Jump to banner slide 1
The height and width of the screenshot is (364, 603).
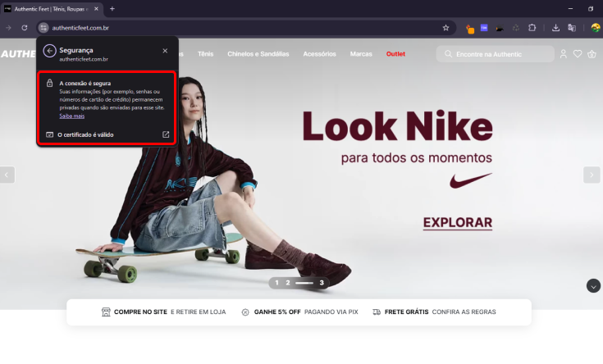click(276, 283)
